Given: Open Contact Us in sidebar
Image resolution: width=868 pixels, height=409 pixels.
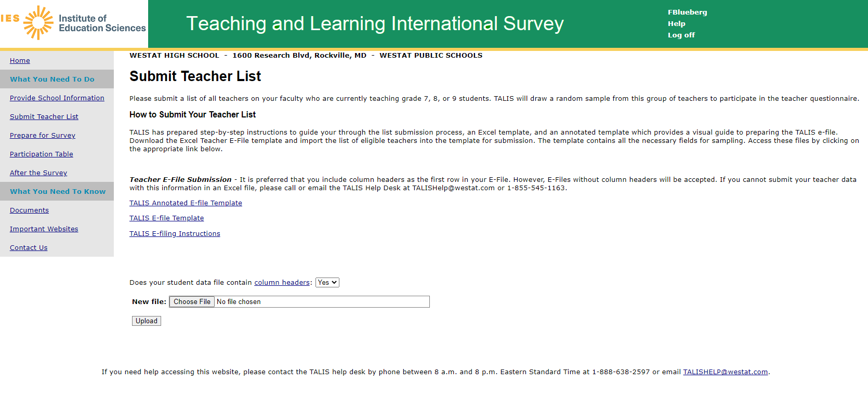Looking at the screenshot, I should (29, 248).
